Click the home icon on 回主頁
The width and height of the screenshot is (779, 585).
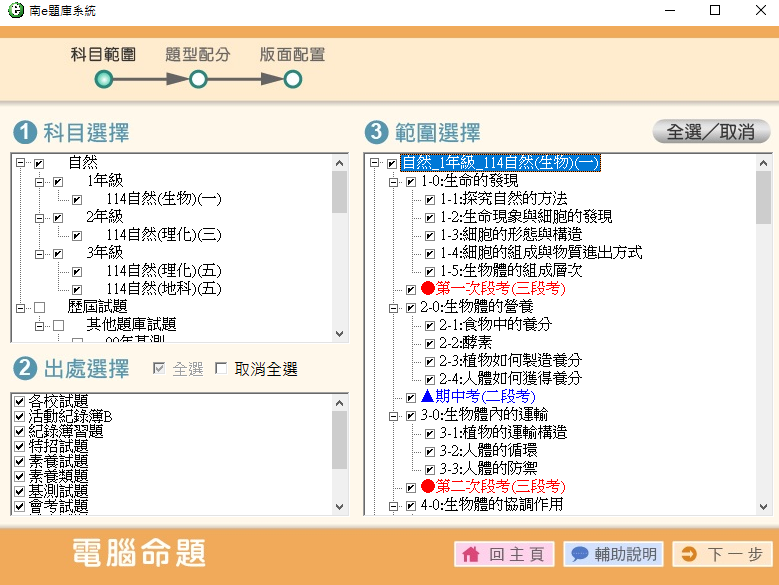coord(472,554)
